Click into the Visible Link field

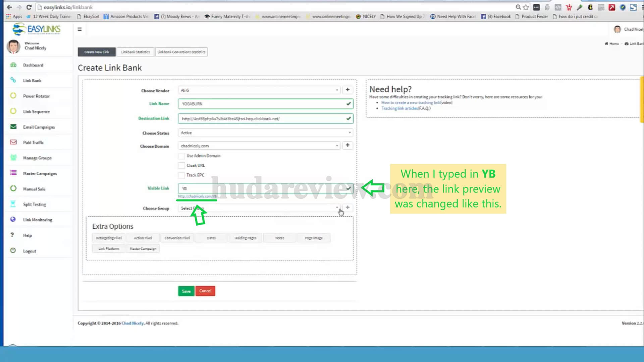coord(266,188)
